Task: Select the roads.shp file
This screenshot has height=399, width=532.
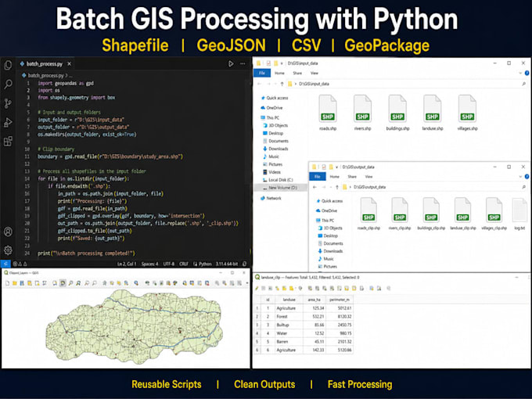Action: click(328, 113)
